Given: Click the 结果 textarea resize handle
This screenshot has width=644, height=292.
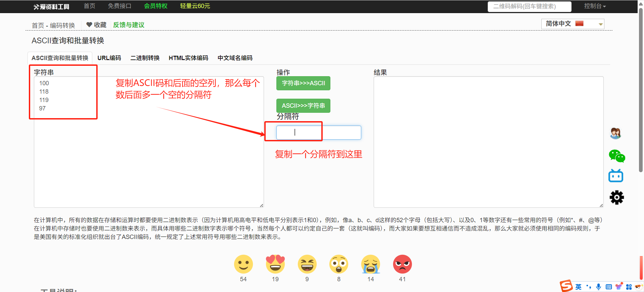Looking at the screenshot, I should coord(601,205).
